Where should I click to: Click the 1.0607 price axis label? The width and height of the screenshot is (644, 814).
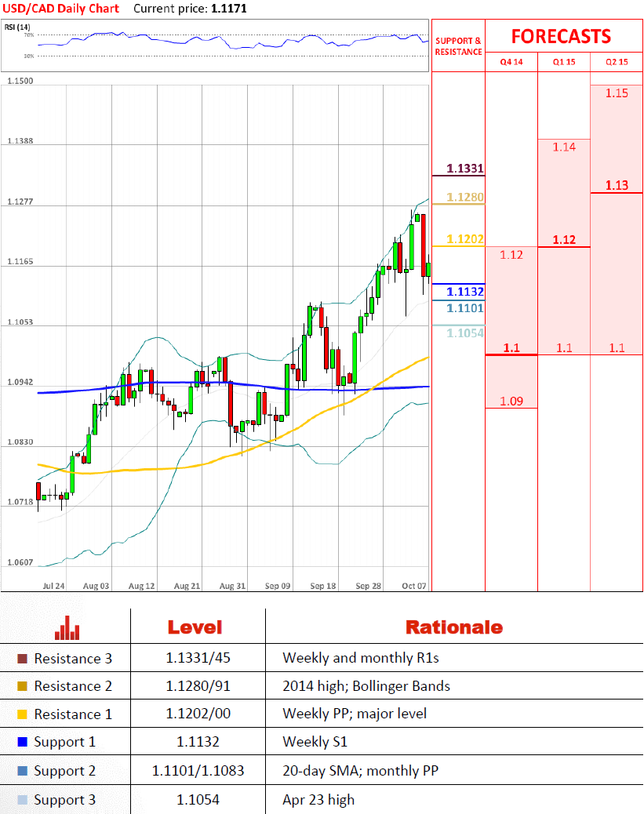click(x=20, y=563)
